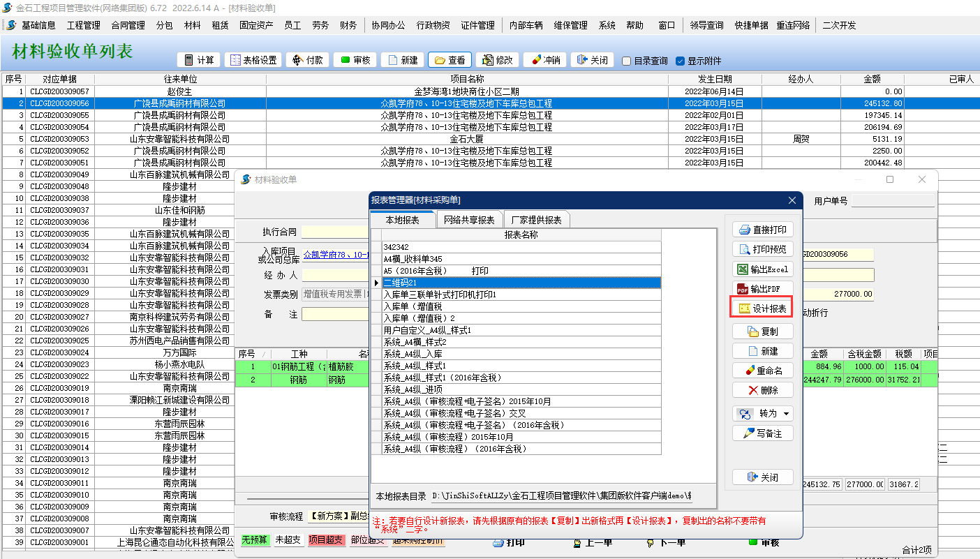Viewport: 980px width, 559px height.
Task: Open the 设计报表 report designer
Action: 762,308
